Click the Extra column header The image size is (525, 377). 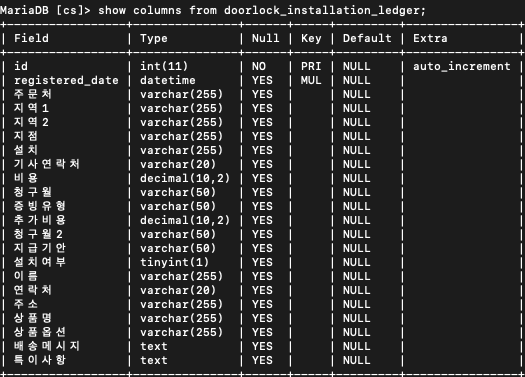point(430,38)
